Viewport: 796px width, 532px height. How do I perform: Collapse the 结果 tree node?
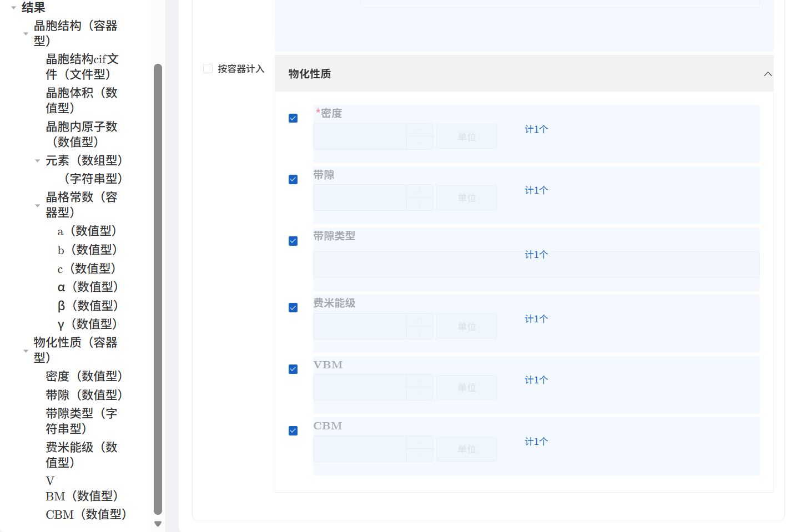click(x=13, y=7)
